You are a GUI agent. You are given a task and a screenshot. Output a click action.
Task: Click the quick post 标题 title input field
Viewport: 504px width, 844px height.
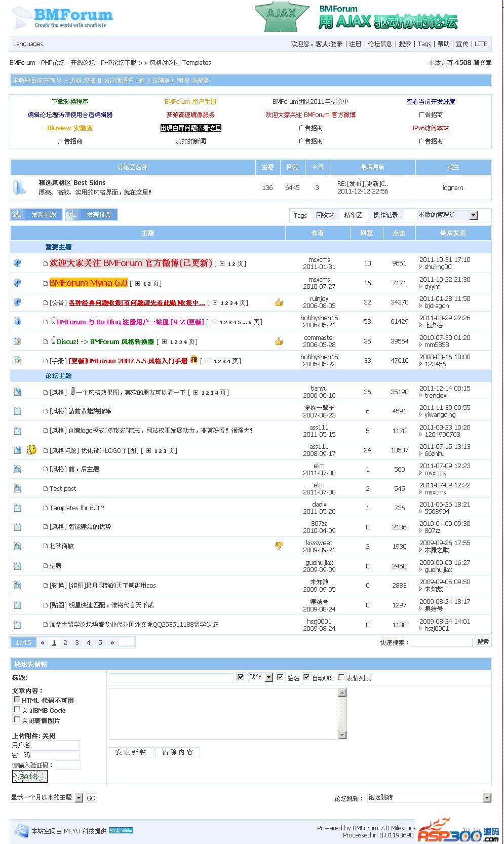point(171,677)
